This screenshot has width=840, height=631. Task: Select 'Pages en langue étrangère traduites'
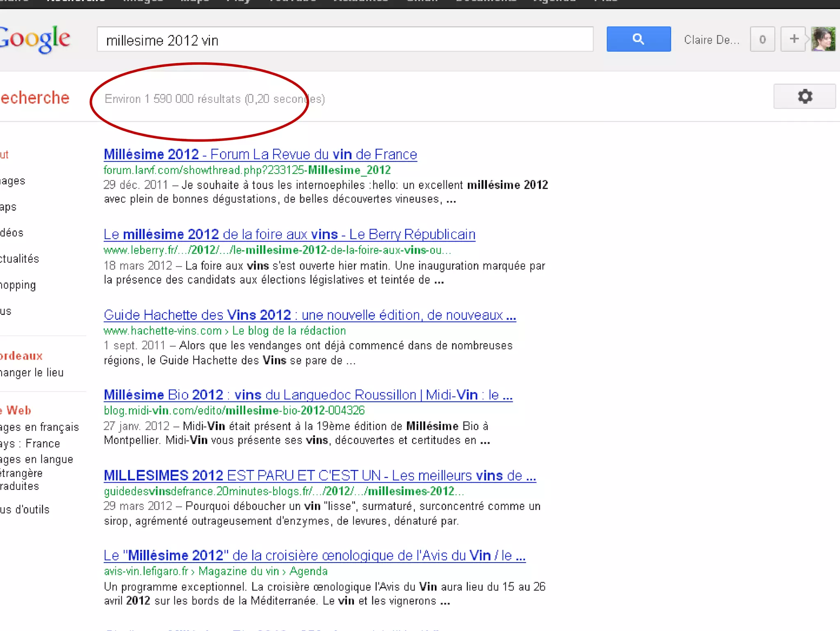coord(37,473)
